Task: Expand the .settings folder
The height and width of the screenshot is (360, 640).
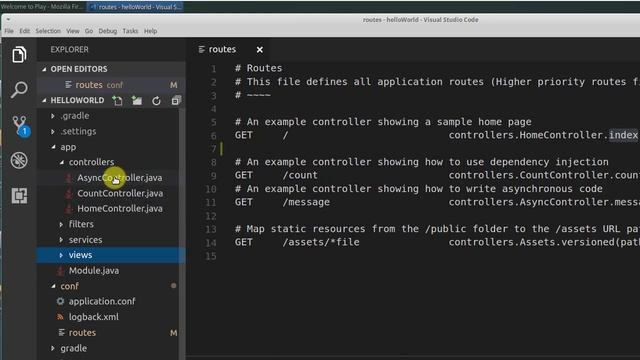Action: 53,131
